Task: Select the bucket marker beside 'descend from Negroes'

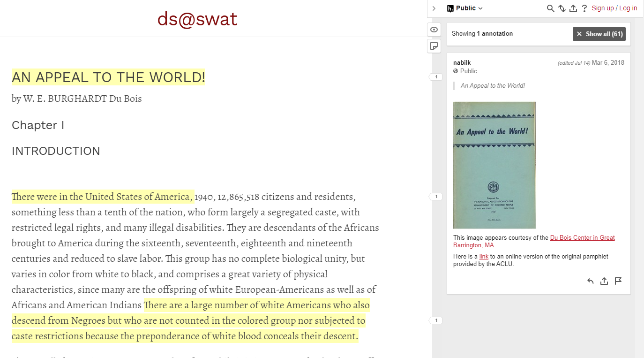Action: click(436, 320)
